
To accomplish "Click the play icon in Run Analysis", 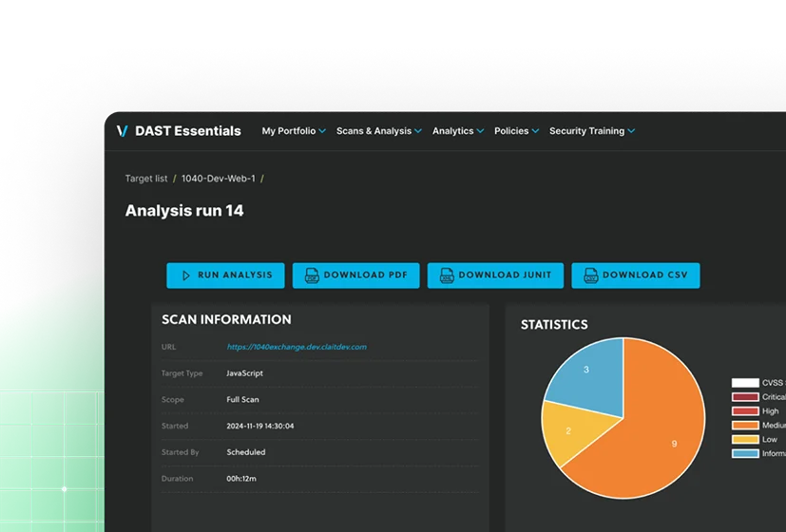I will [186, 275].
